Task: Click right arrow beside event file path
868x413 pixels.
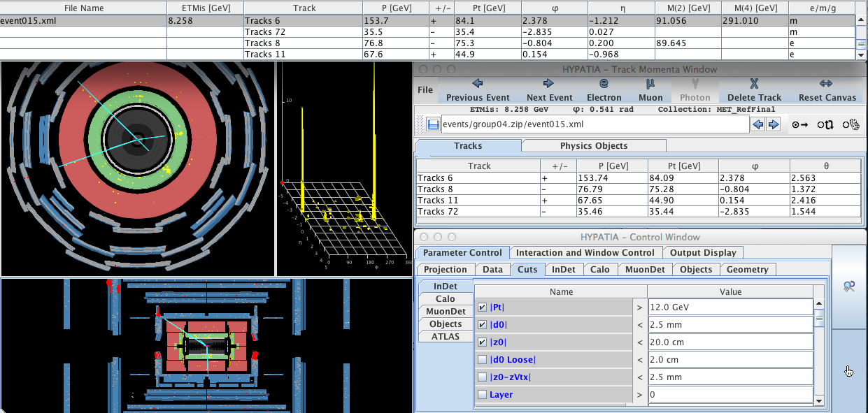Action: pos(773,124)
